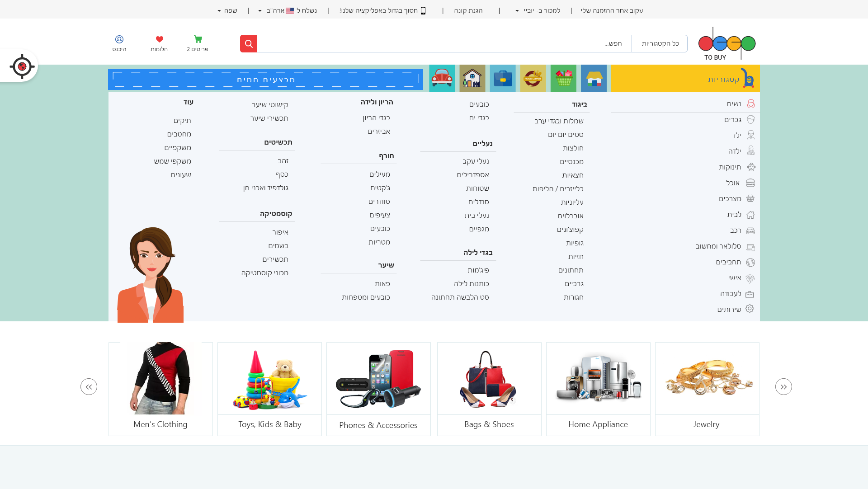Select the home garden icon tile

(472, 78)
